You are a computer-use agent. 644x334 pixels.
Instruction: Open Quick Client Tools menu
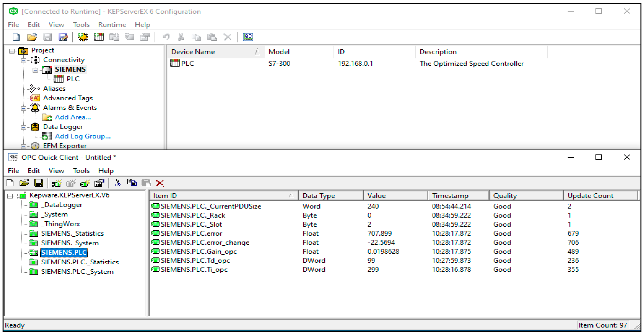81,171
